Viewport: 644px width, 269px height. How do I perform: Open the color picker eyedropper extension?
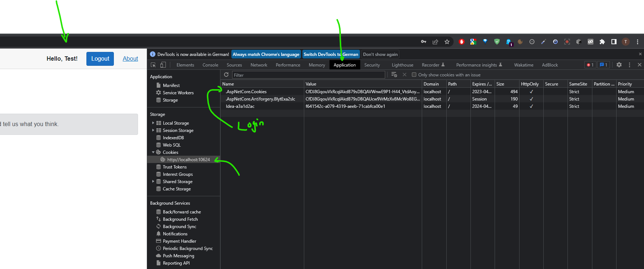click(x=544, y=42)
